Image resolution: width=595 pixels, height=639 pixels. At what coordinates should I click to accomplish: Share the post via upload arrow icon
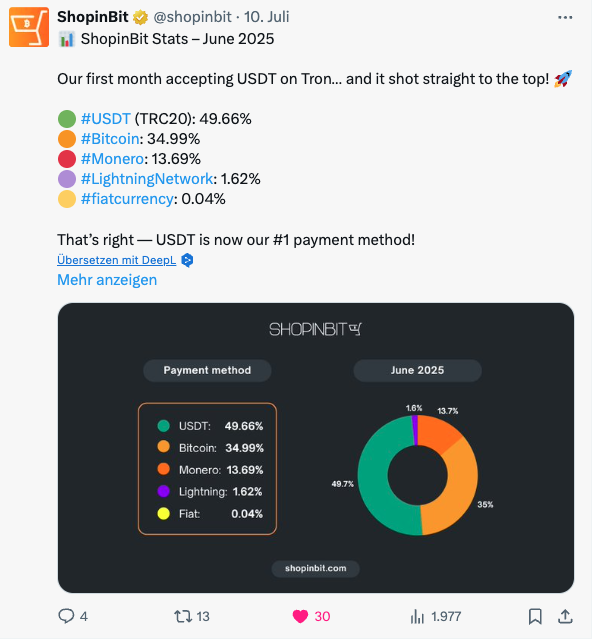565,616
